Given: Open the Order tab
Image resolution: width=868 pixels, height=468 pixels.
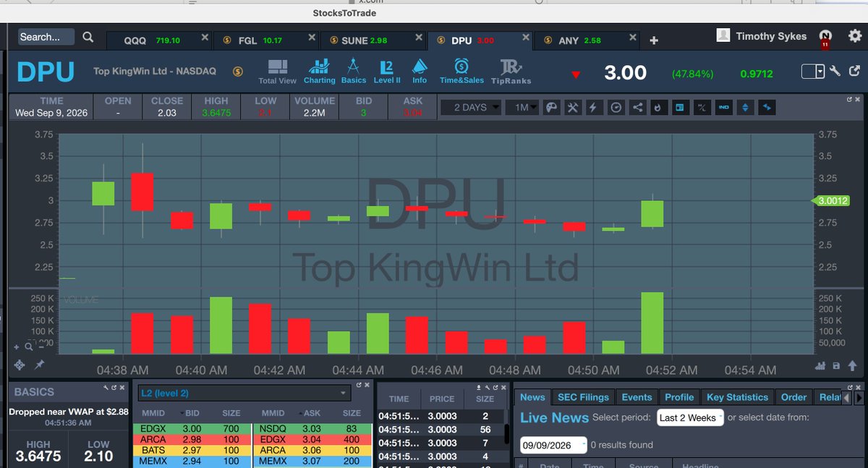Looking at the screenshot, I should [793, 397].
